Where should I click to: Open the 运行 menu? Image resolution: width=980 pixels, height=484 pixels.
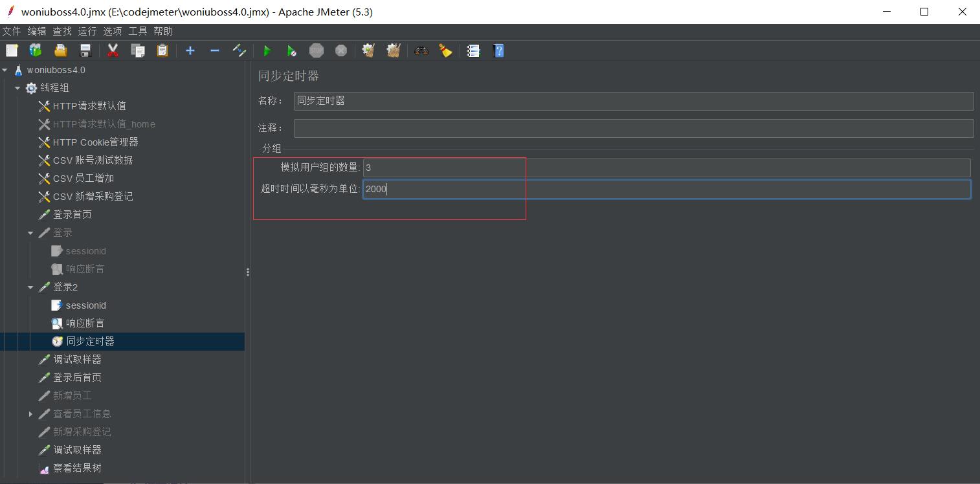pos(87,31)
